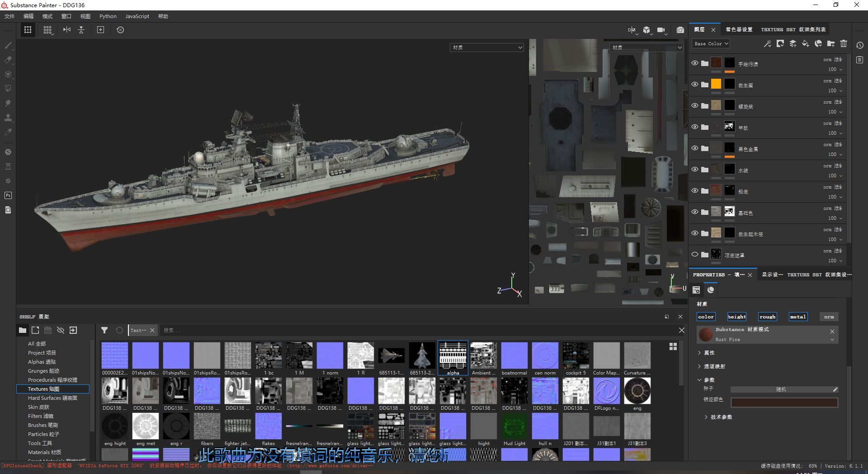
Task: Delete layer with trash icon
Action: point(844,43)
